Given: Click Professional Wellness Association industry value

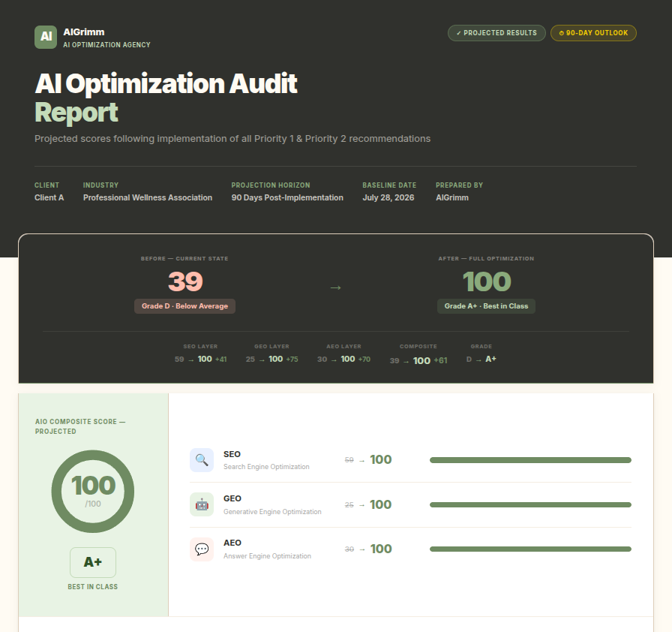Looking at the screenshot, I should coord(148,197).
